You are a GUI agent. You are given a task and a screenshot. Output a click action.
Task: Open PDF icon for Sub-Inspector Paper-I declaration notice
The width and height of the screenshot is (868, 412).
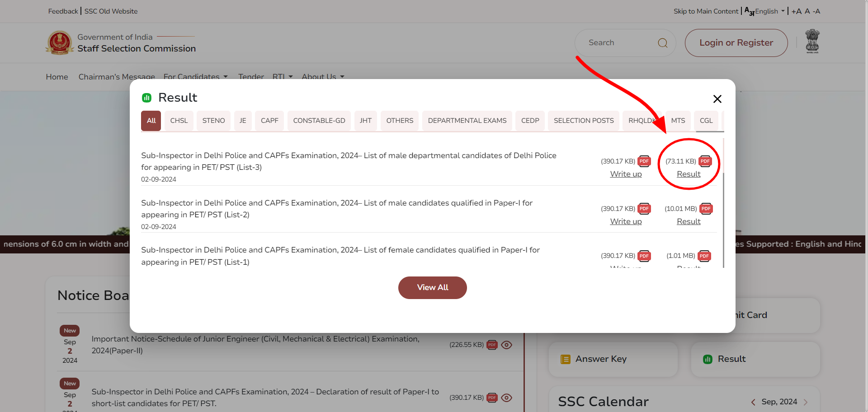point(492,398)
